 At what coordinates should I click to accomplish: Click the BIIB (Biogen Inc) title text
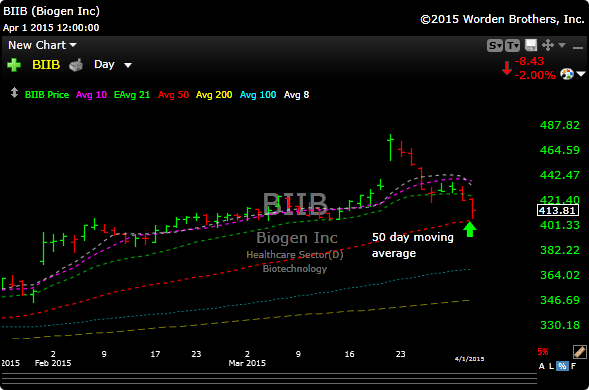click(x=51, y=11)
